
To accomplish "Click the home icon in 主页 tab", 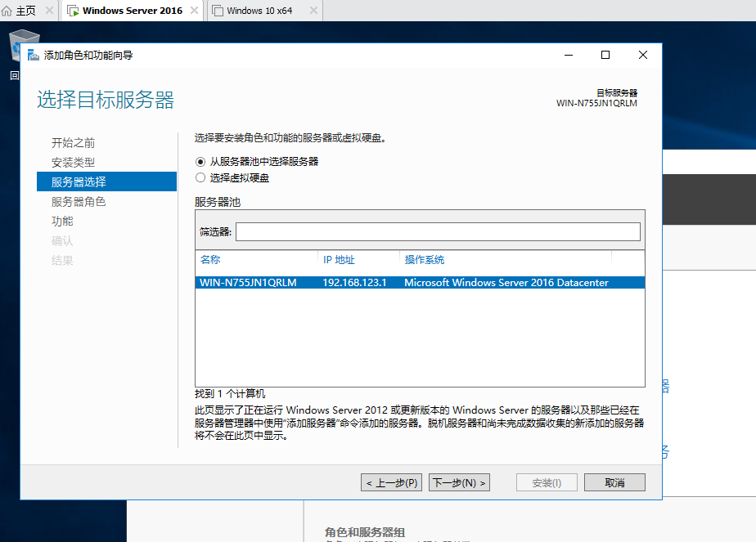I will [7, 11].
